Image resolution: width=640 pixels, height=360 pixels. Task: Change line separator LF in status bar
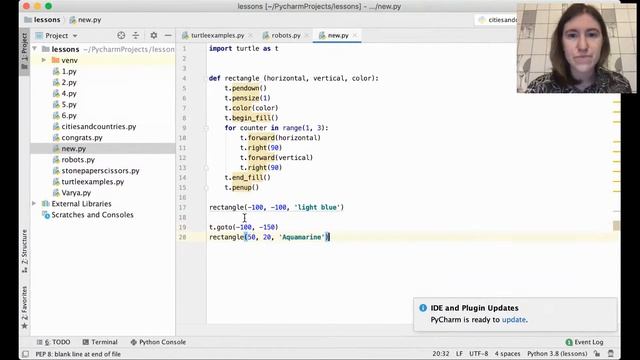point(459,354)
